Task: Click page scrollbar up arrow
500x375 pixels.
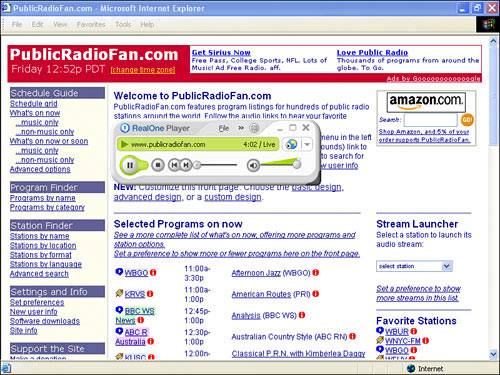Action: (x=493, y=41)
